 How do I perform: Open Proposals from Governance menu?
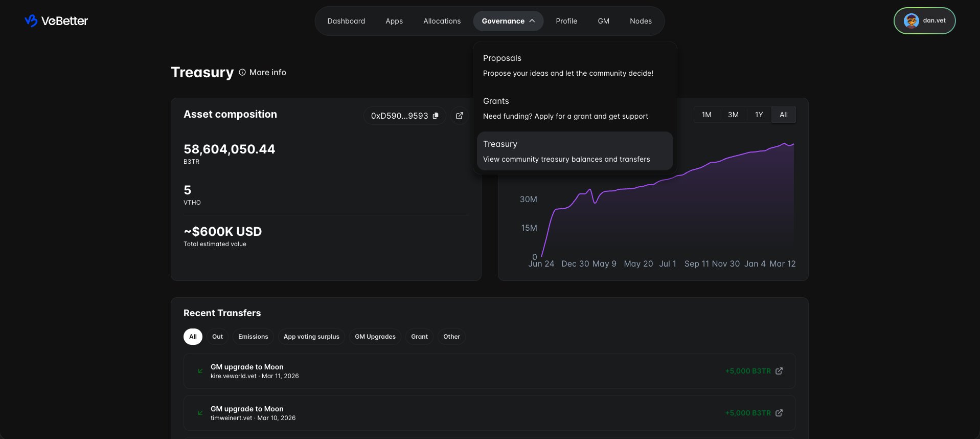tap(567, 65)
